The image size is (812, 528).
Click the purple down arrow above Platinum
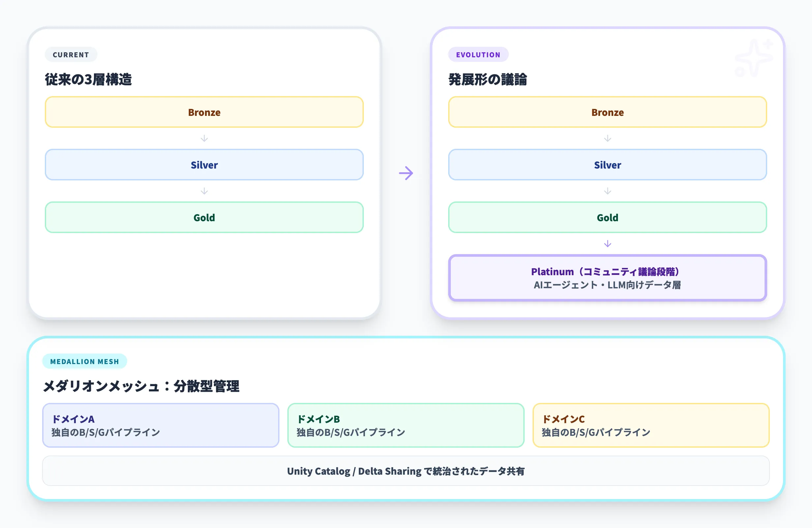coord(607,244)
